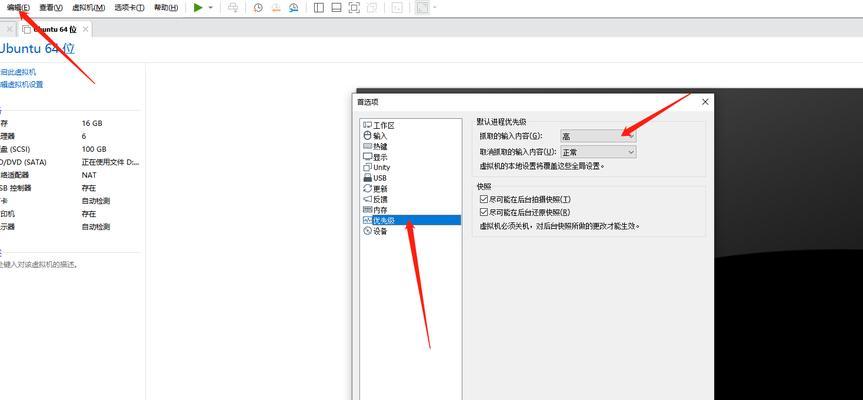This screenshot has height=400, width=863.
Task: Toggle 尽可能在后台拍摄快照 checkbox
Action: pos(484,199)
